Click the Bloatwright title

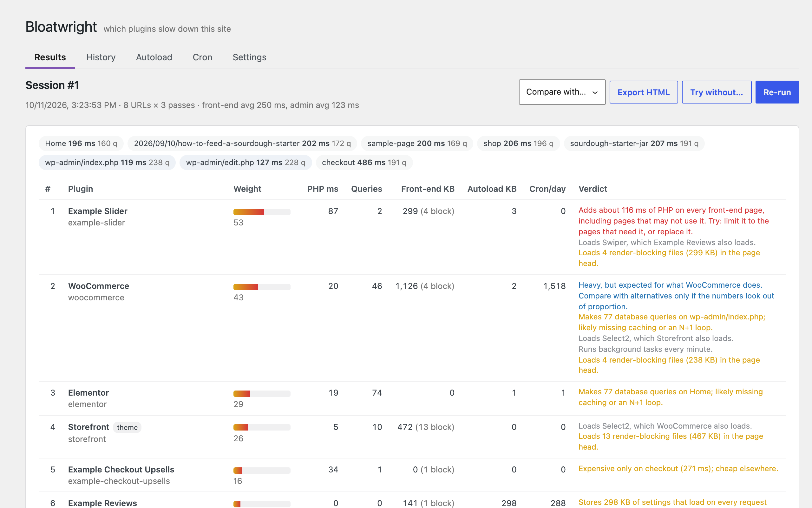[x=61, y=27]
